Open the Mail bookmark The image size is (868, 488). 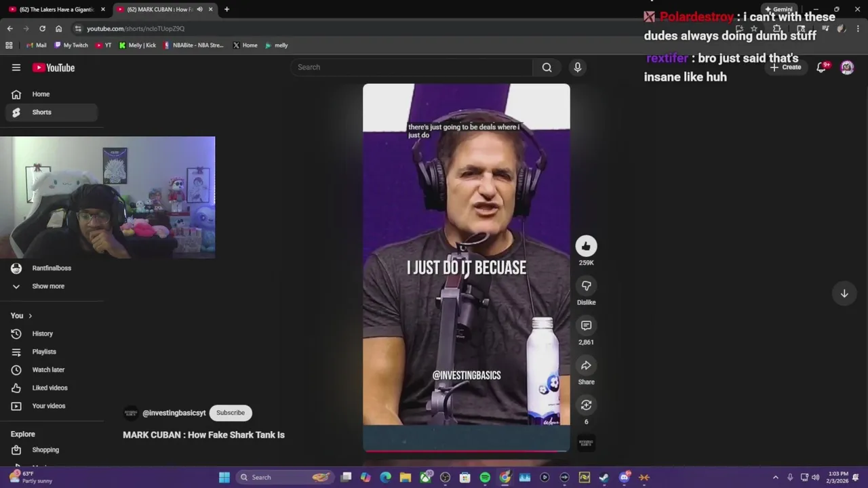36,45
